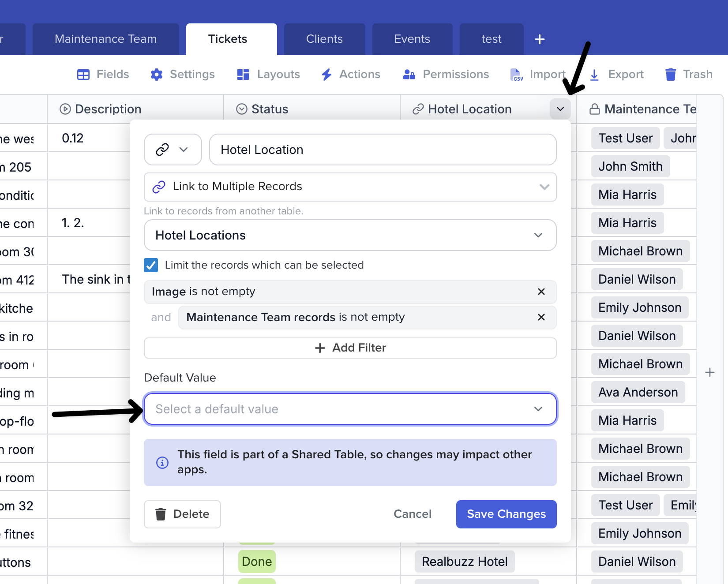Switch to the Maintenance Team tab
This screenshot has height=584, width=728.
click(x=105, y=39)
